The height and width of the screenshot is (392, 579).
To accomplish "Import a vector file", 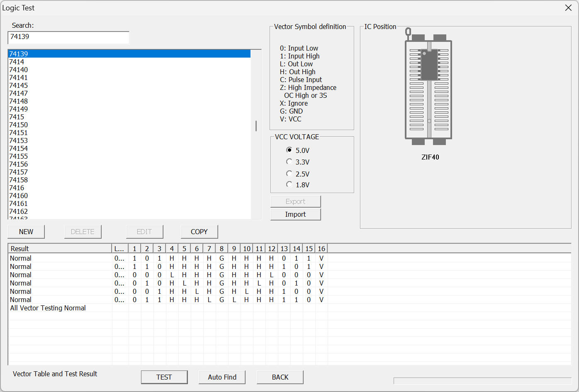I will 295,214.
